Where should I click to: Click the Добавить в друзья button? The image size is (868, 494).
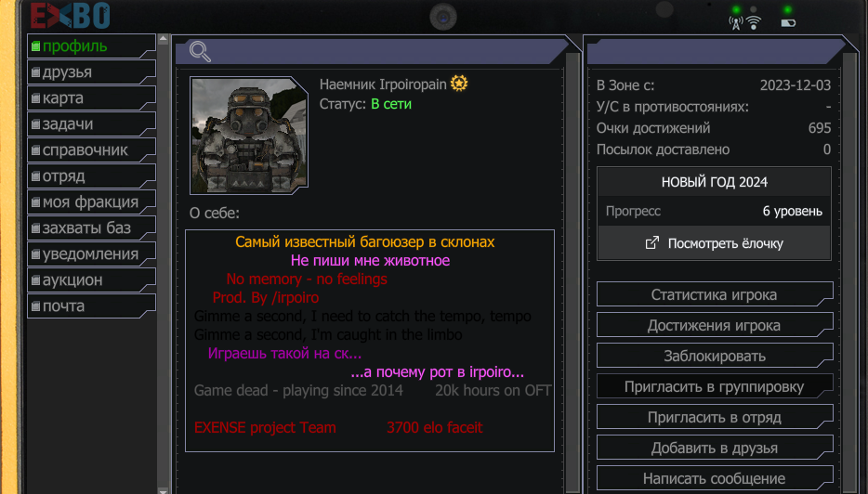tap(715, 448)
